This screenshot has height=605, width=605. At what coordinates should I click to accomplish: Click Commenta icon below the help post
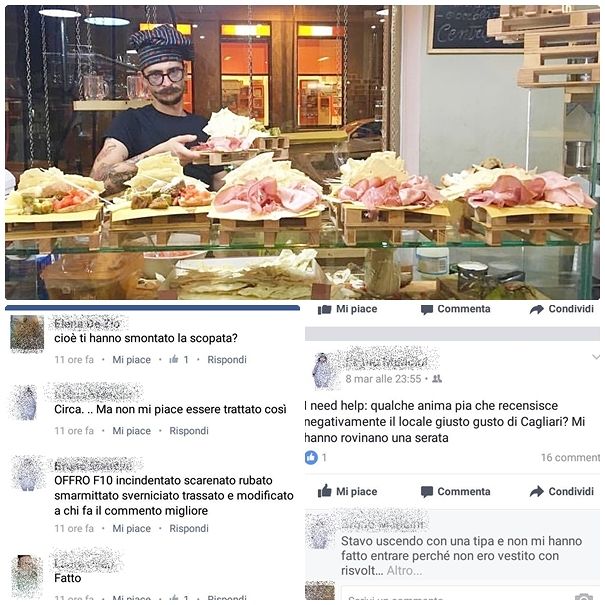pos(427,492)
